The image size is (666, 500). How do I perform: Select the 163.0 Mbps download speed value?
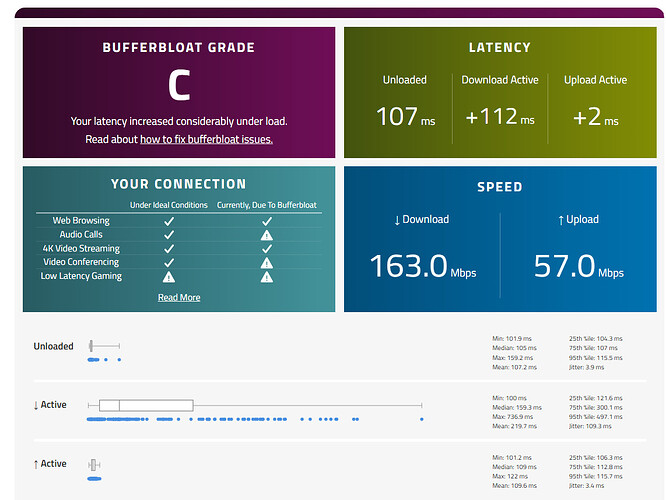(423, 266)
